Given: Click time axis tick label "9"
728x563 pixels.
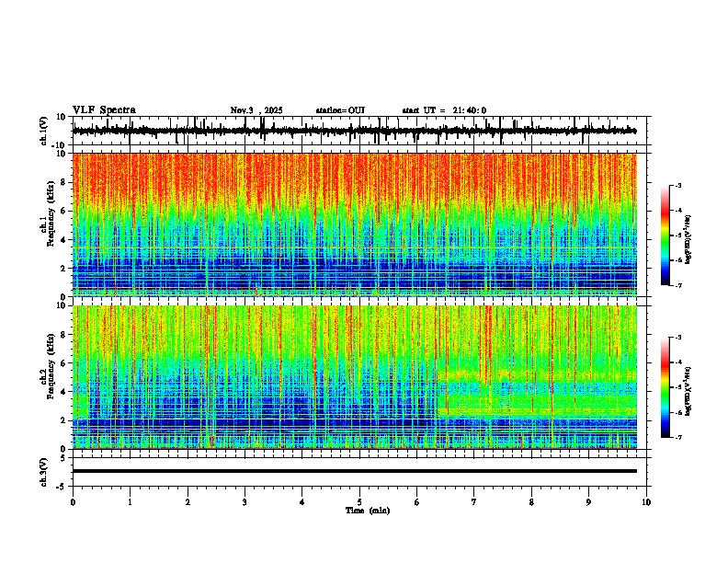Looking at the screenshot, I should (x=588, y=502).
